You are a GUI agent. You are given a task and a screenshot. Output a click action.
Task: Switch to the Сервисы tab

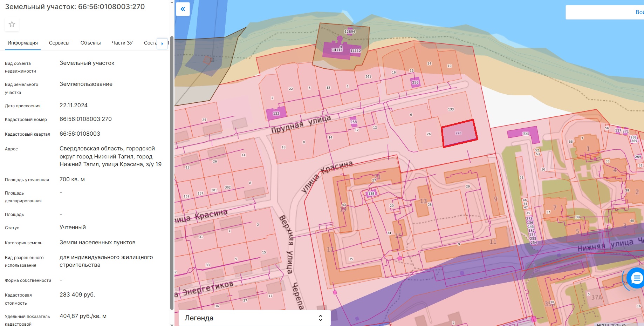click(x=59, y=43)
